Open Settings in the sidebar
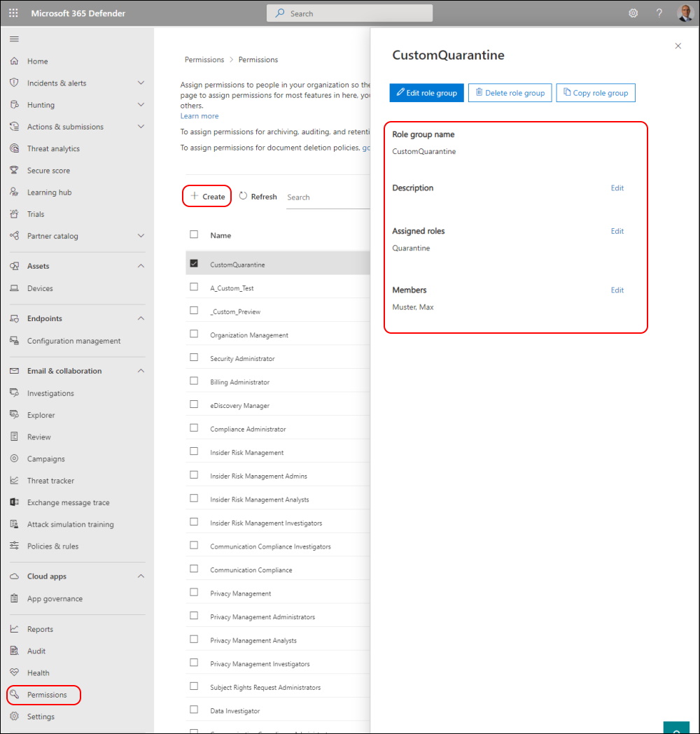This screenshot has width=700, height=734. [x=41, y=717]
